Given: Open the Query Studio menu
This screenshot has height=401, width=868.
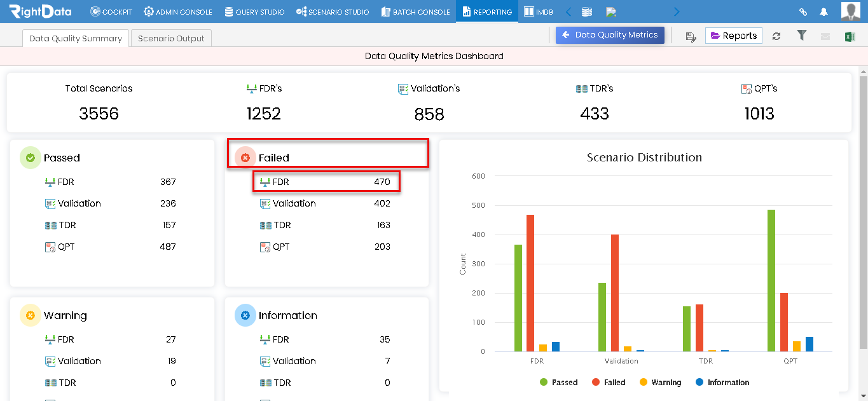Looking at the screenshot, I should point(255,11).
